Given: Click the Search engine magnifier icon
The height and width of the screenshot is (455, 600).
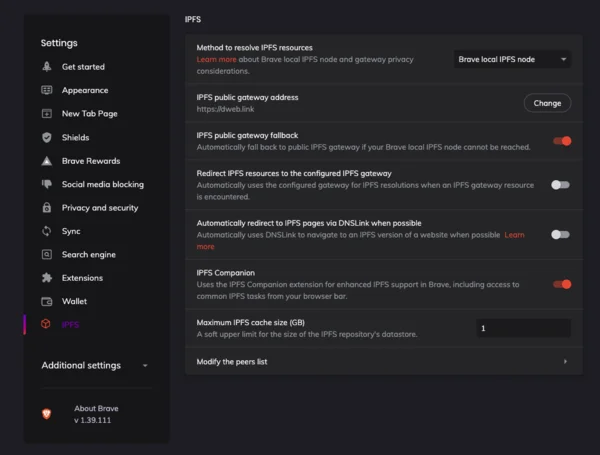Looking at the screenshot, I should [47, 254].
